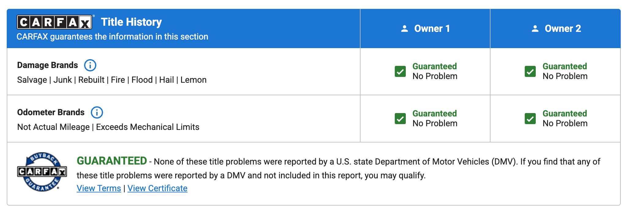Click Owner 2 Odometer Brands green checkmark
Viewport: 644px width, 220px height.
coord(530,119)
